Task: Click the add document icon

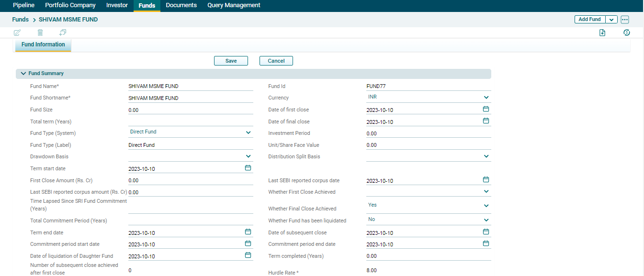Action: point(602,33)
